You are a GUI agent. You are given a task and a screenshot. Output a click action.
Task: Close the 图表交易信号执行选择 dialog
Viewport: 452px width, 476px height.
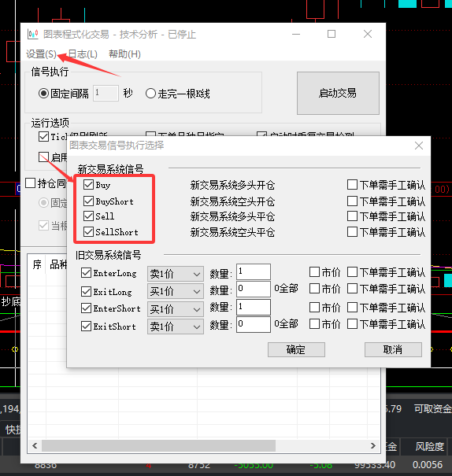[x=419, y=146]
